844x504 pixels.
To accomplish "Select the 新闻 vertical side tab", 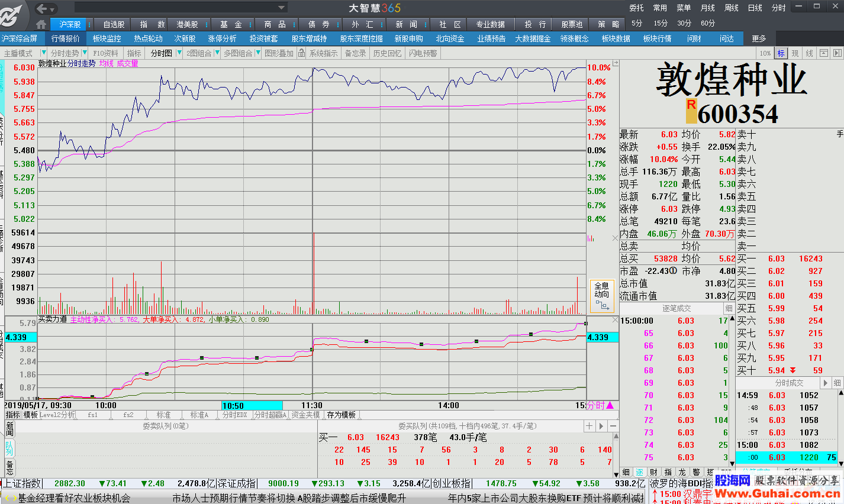I will pos(9,429).
